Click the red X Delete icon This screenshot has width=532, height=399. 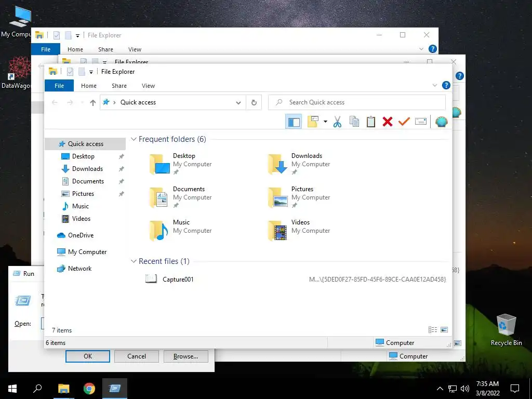[388, 122]
